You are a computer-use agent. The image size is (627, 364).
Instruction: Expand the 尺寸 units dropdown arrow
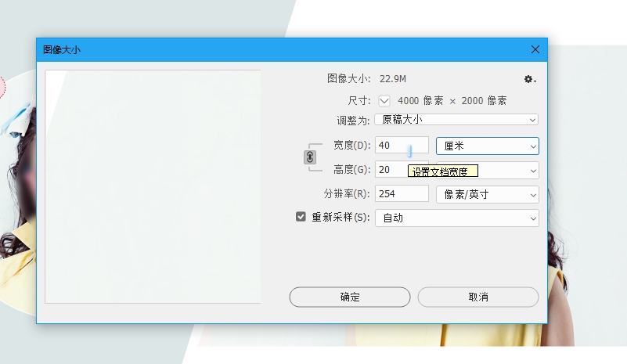point(384,101)
